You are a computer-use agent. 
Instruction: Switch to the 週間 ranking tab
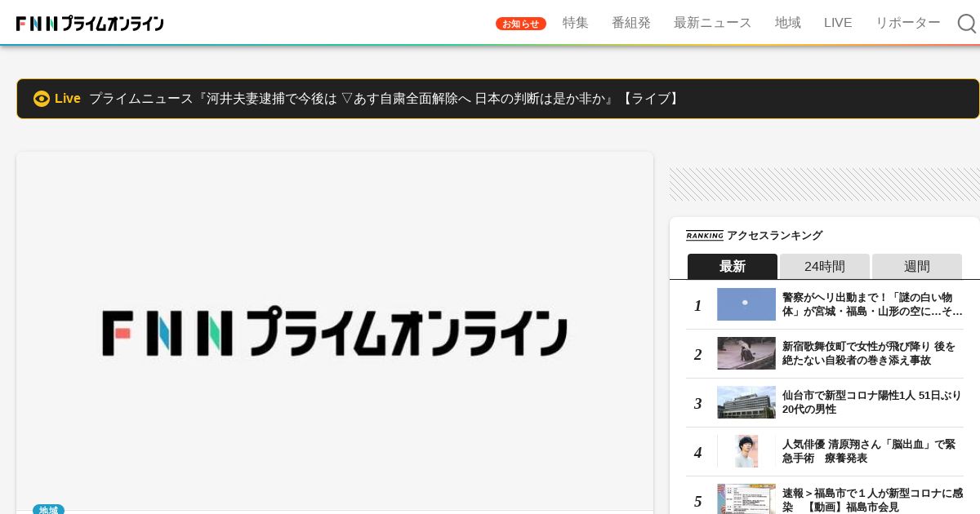(x=917, y=266)
